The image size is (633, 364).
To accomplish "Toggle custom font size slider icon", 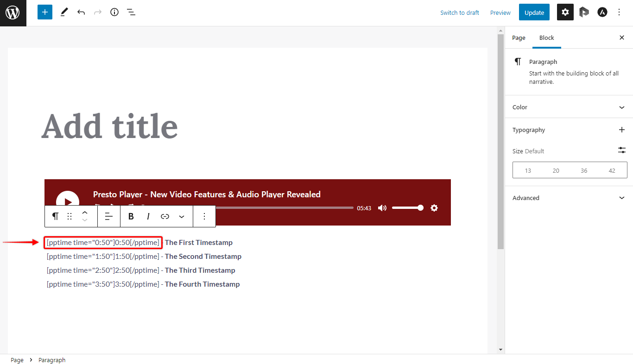I will coord(622,150).
